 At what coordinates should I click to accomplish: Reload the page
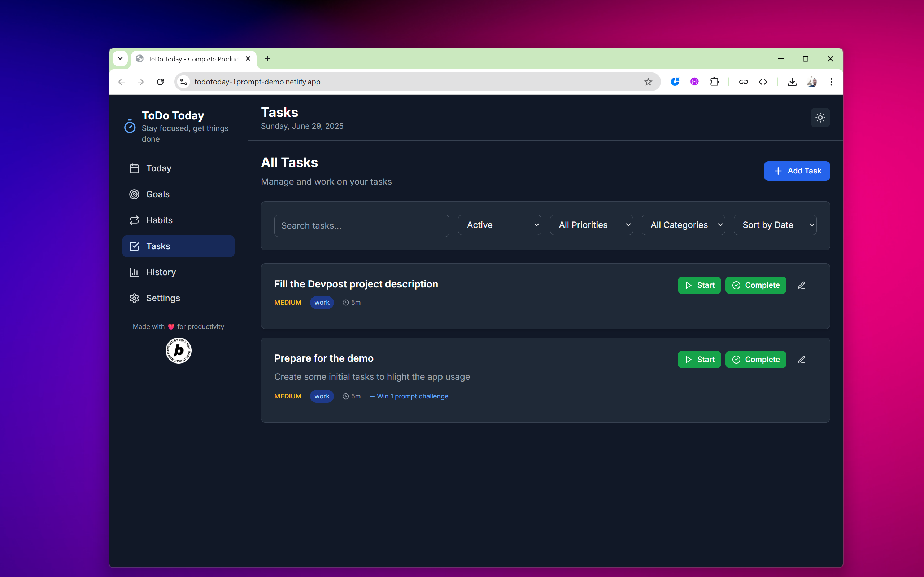coord(160,82)
